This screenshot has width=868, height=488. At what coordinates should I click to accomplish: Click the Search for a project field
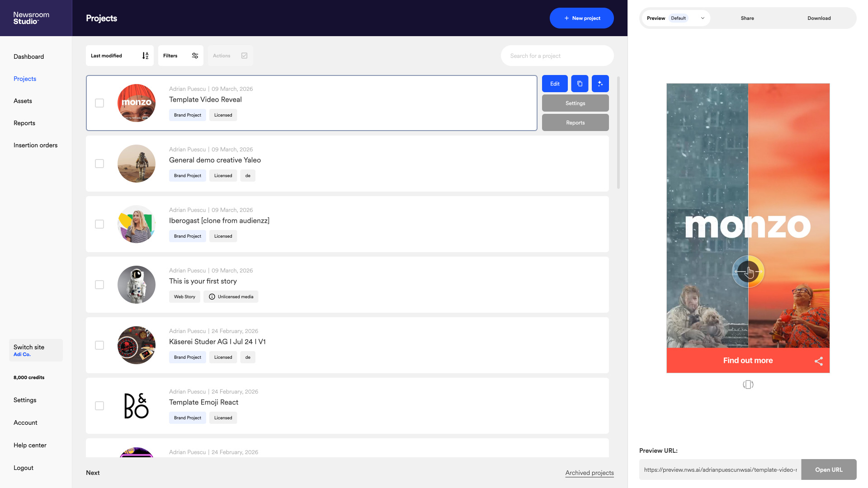pos(557,56)
